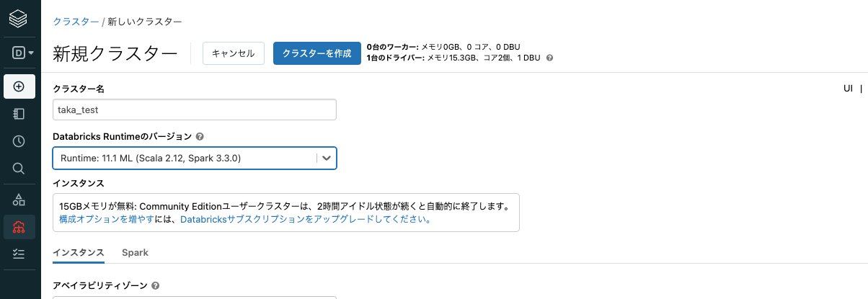Click the 構成オプションを増やす link

point(106,219)
